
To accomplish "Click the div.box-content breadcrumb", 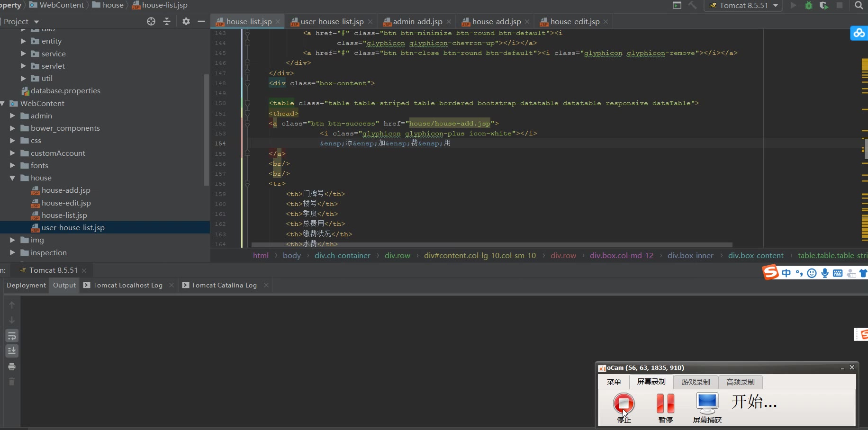I will [756, 256].
